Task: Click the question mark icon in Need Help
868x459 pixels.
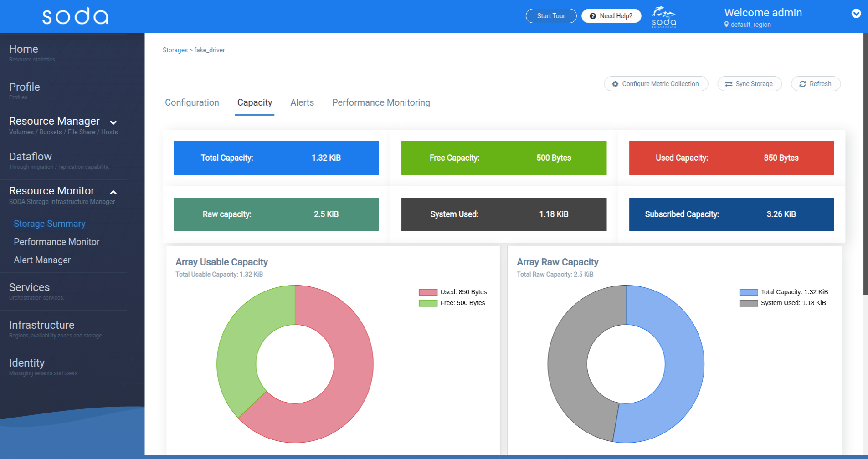Action: [593, 16]
